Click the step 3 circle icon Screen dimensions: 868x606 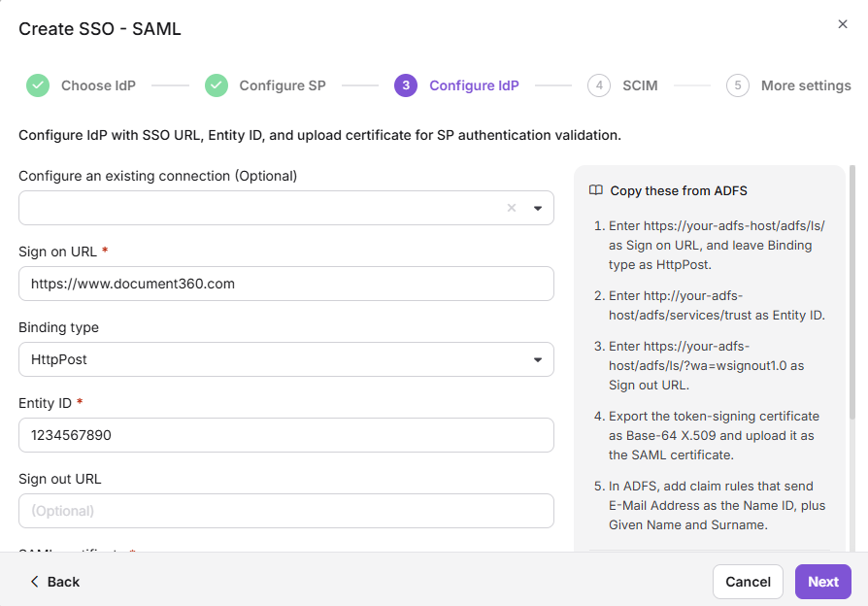[406, 85]
